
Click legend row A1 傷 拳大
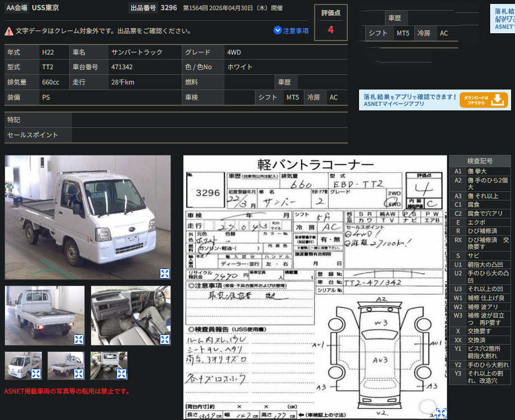click(480, 171)
